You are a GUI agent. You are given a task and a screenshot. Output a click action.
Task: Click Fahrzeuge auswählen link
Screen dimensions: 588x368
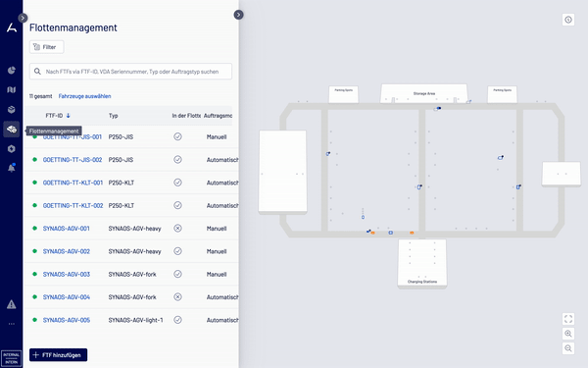[84, 96]
